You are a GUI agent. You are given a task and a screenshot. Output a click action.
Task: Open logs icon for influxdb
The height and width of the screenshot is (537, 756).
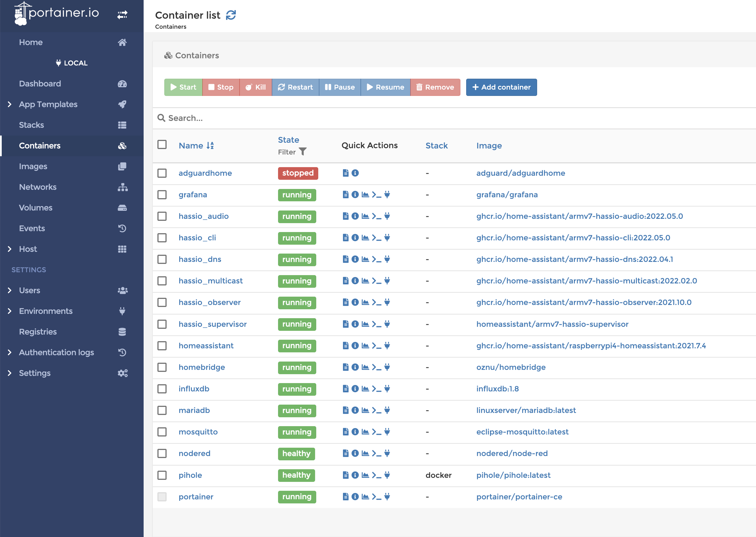[x=346, y=389]
